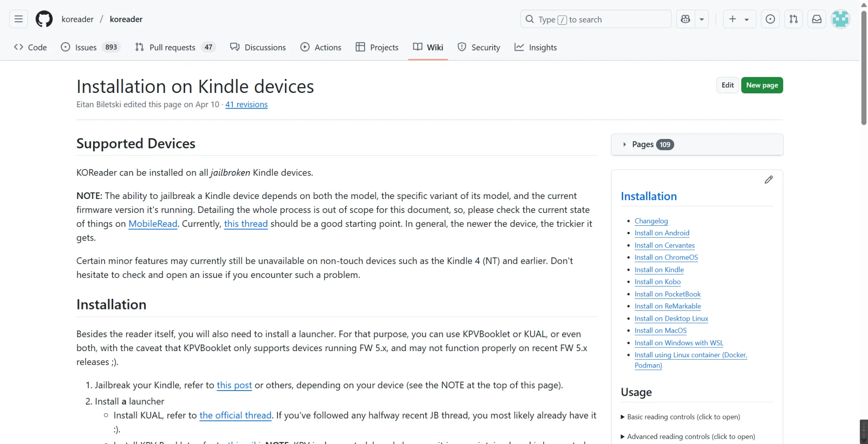Open the Installation sidebar heading link
The width and height of the screenshot is (868, 444).
(649, 196)
